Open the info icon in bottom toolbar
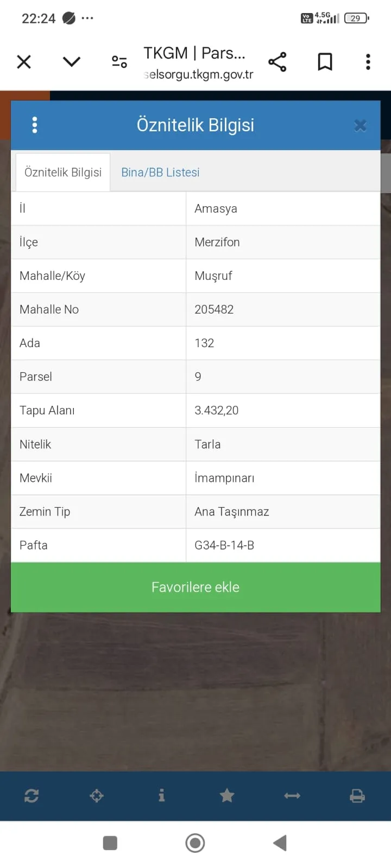 (x=161, y=796)
